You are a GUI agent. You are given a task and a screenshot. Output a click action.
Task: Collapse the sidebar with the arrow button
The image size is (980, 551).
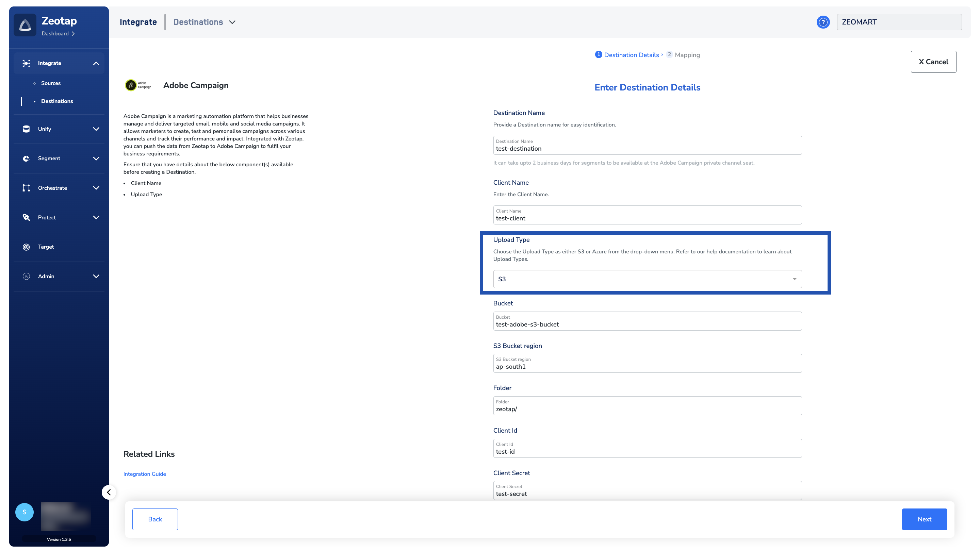(109, 492)
